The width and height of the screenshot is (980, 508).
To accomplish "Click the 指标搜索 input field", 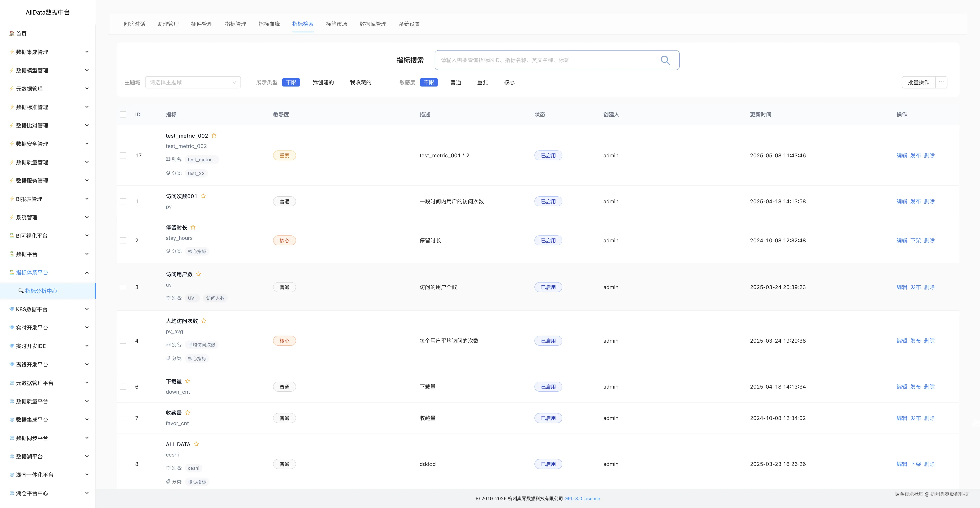I will click(548, 60).
